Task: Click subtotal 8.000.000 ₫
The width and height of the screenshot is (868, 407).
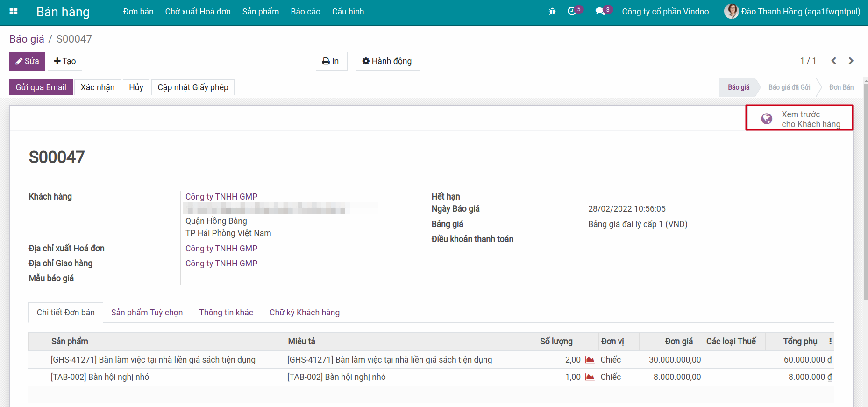Action: pyautogui.click(x=810, y=377)
